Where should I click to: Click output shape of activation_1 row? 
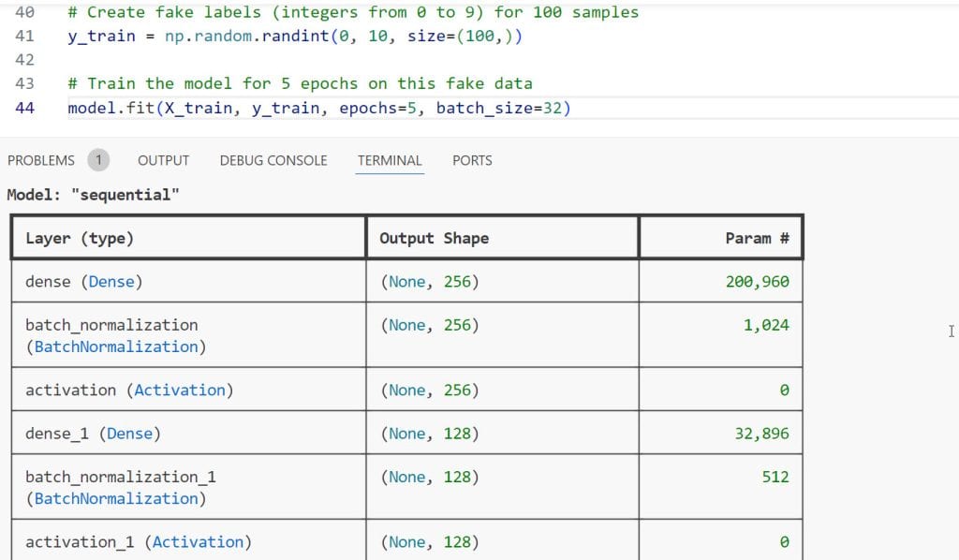click(x=430, y=542)
